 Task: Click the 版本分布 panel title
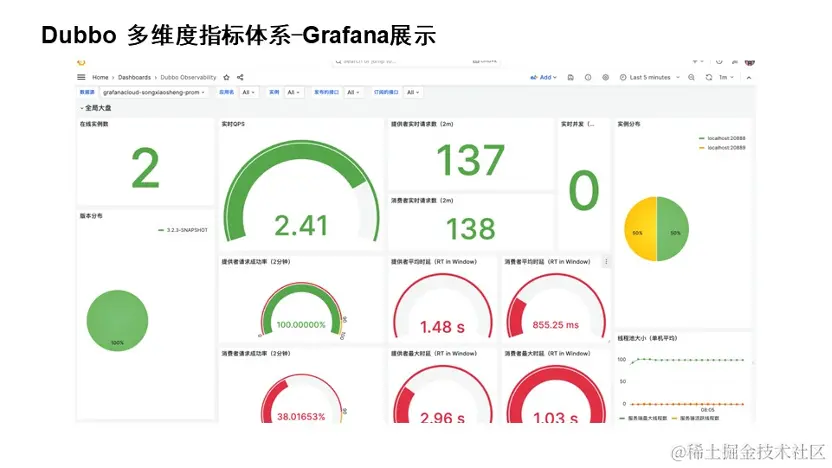(x=91, y=216)
